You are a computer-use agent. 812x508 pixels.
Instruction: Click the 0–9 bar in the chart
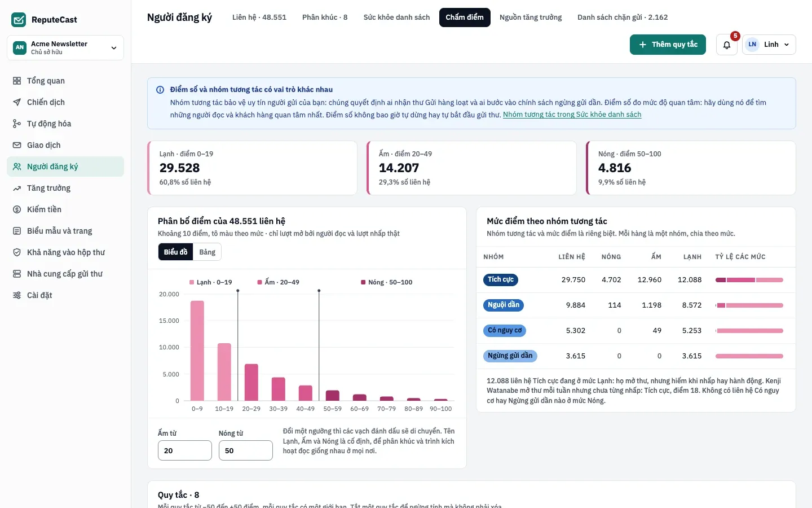click(197, 351)
